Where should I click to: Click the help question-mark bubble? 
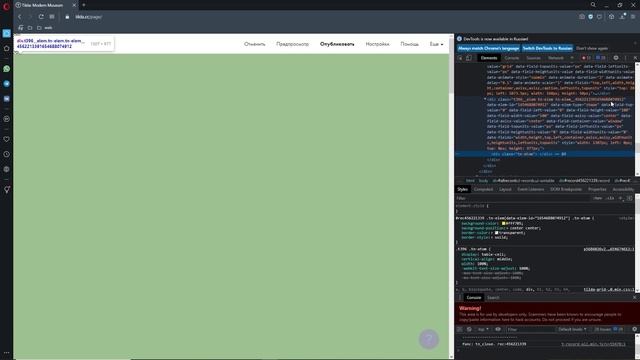coord(429,339)
